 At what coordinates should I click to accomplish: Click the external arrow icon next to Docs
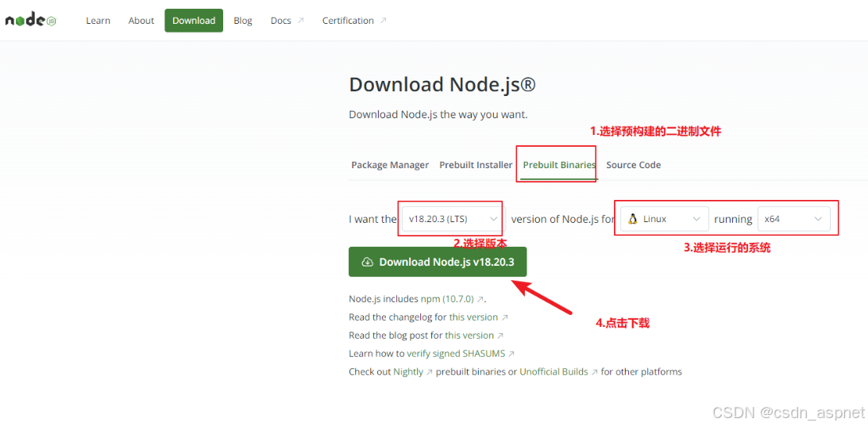point(301,21)
